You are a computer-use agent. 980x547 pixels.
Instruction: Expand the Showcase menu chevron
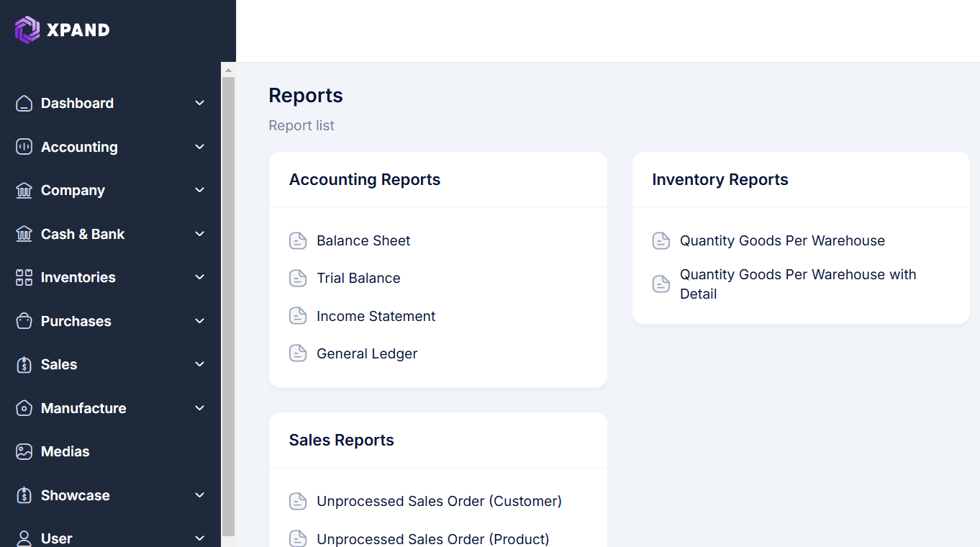click(200, 495)
